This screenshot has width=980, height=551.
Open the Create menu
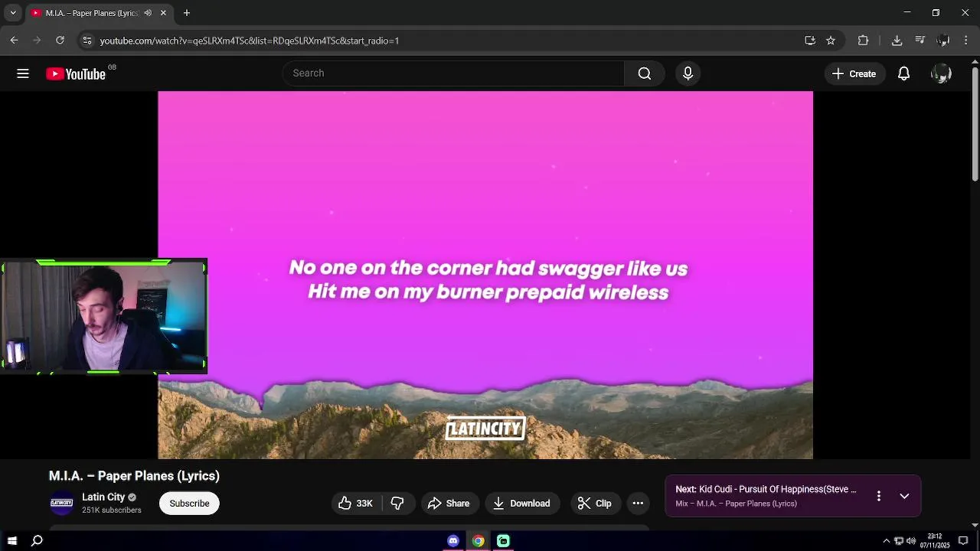click(x=854, y=73)
